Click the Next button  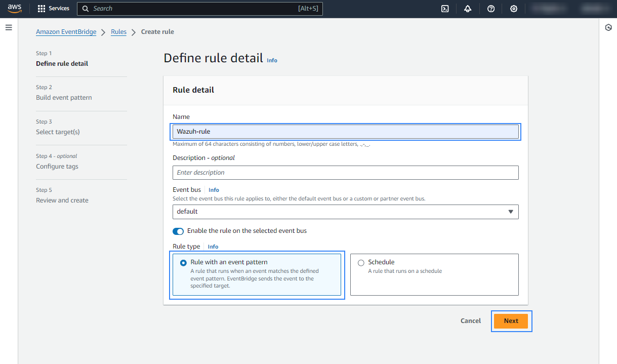[x=511, y=321]
